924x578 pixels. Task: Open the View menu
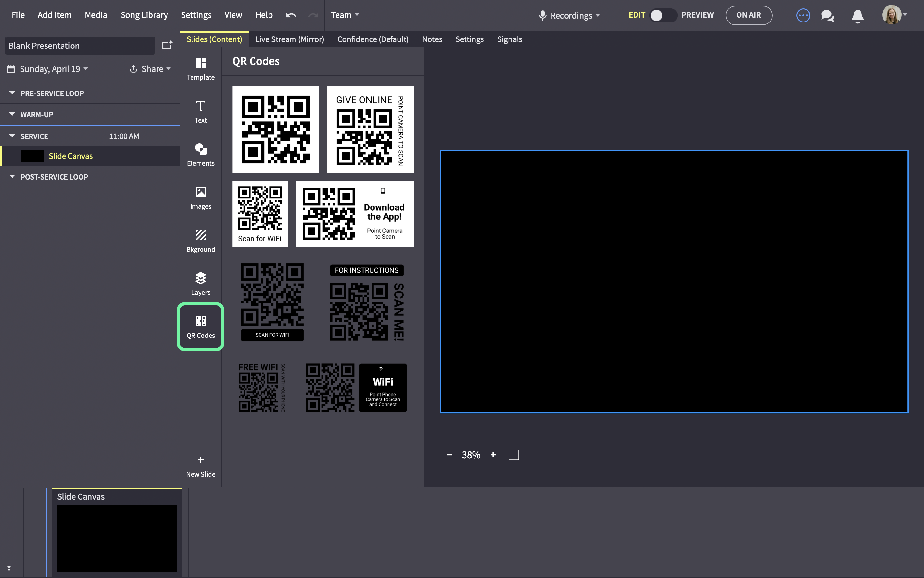click(x=233, y=15)
